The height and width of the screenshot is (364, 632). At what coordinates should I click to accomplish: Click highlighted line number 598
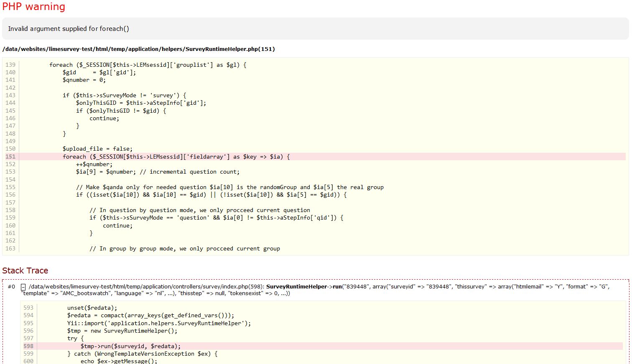28,346
